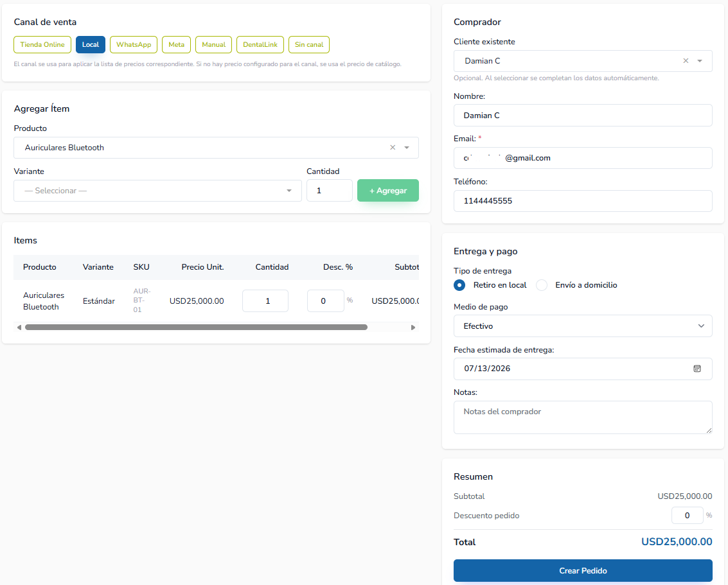Screen dimensions: 728x585
Task: Click the SKU text AUR-BT-01
Action: click(141, 301)
